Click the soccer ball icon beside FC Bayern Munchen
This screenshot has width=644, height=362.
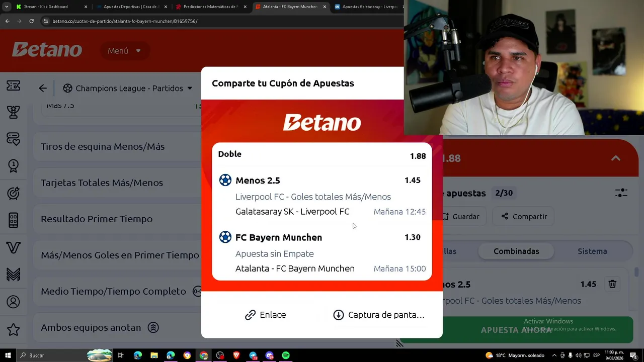tap(225, 237)
